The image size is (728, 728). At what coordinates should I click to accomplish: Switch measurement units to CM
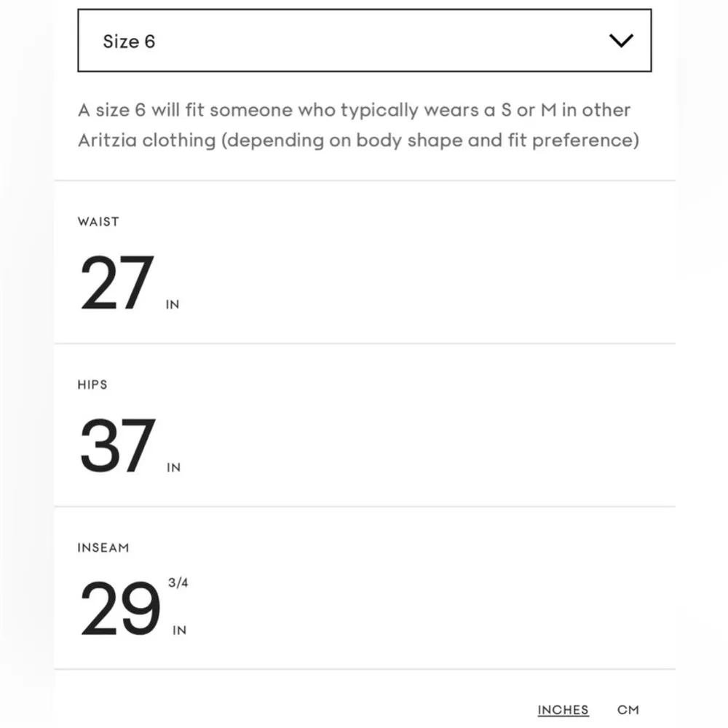point(628,710)
